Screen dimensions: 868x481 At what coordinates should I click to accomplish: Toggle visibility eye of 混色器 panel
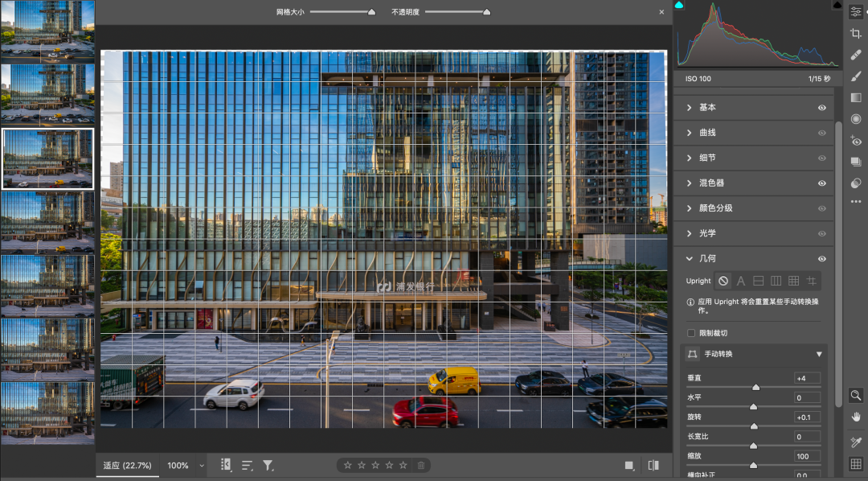click(x=822, y=183)
